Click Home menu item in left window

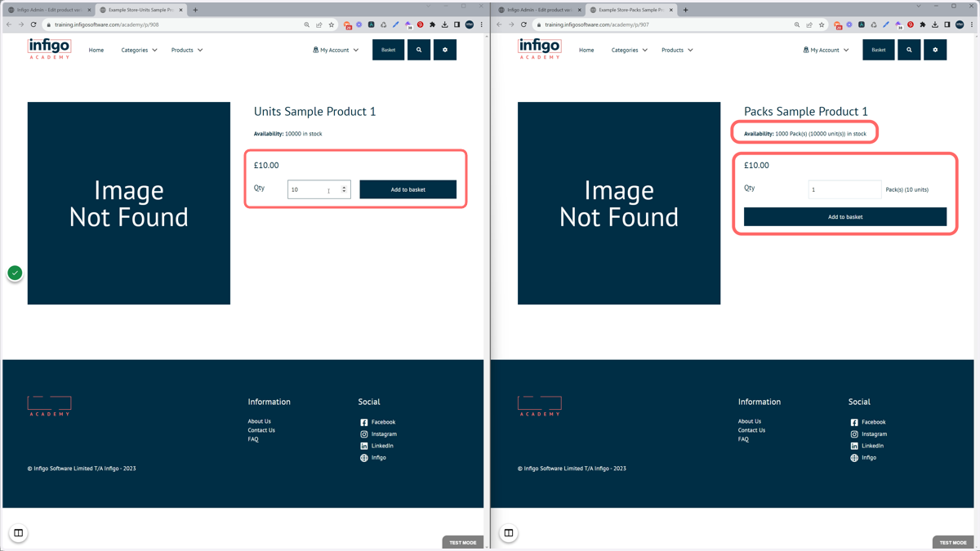click(x=96, y=50)
